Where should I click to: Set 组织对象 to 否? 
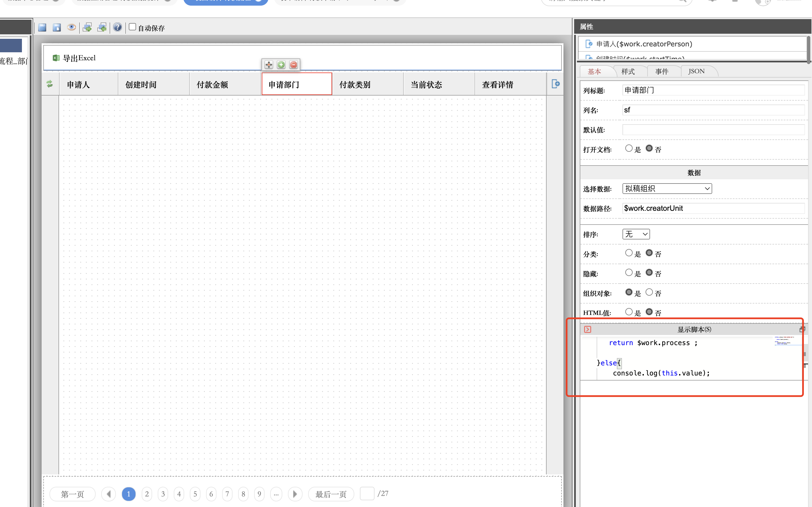(x=649, y=292)
